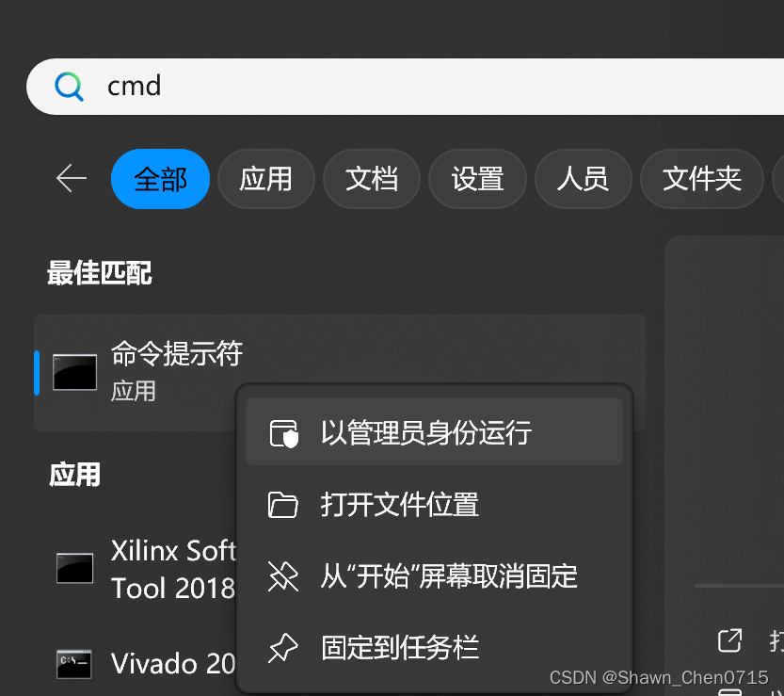Switch to the 设置 filter tab
The height and width of the screenshot is (696, 784).
click(x=477, y=179)
